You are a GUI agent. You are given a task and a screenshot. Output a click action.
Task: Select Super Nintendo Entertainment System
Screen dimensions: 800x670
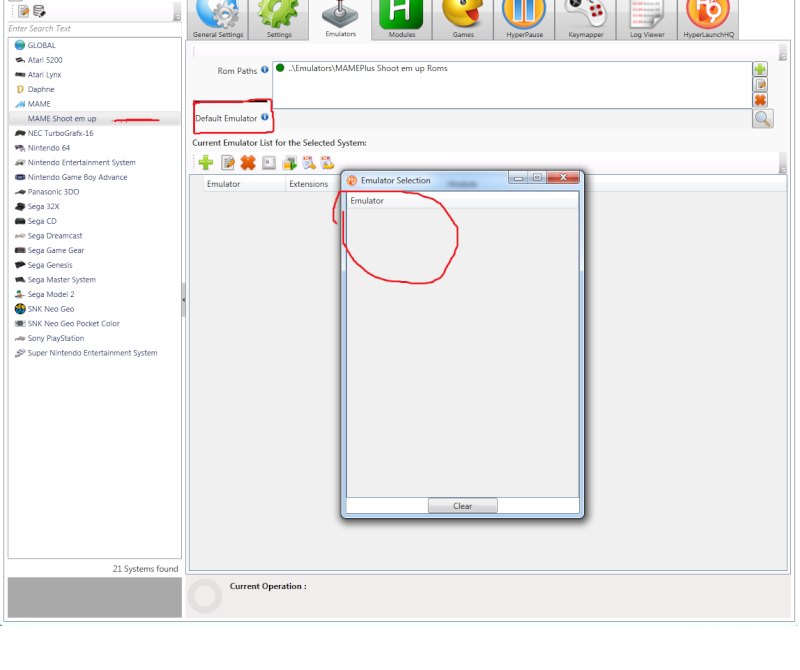94,353
